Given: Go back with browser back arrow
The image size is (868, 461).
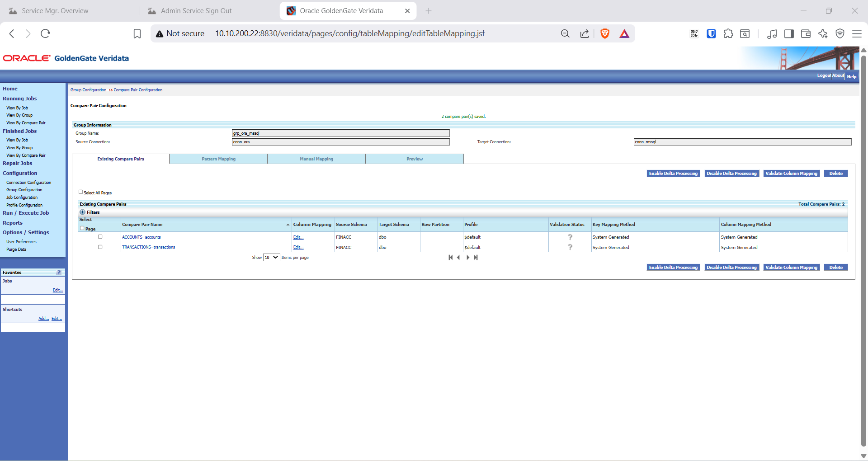Looking at the screenshot, I should 12,33.
